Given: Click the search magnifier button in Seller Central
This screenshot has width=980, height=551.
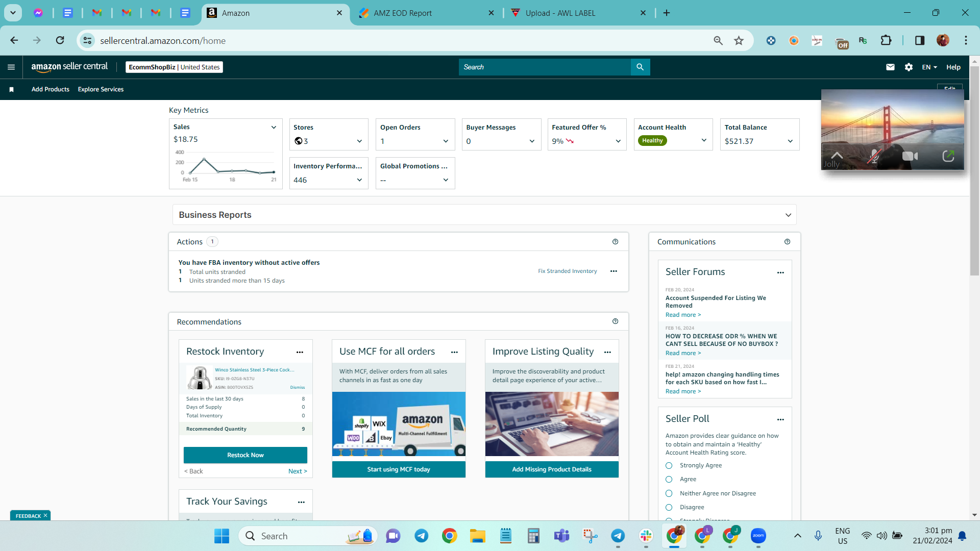Looking at the screenshot, I should pyautogui.click(x=640, y=67).
